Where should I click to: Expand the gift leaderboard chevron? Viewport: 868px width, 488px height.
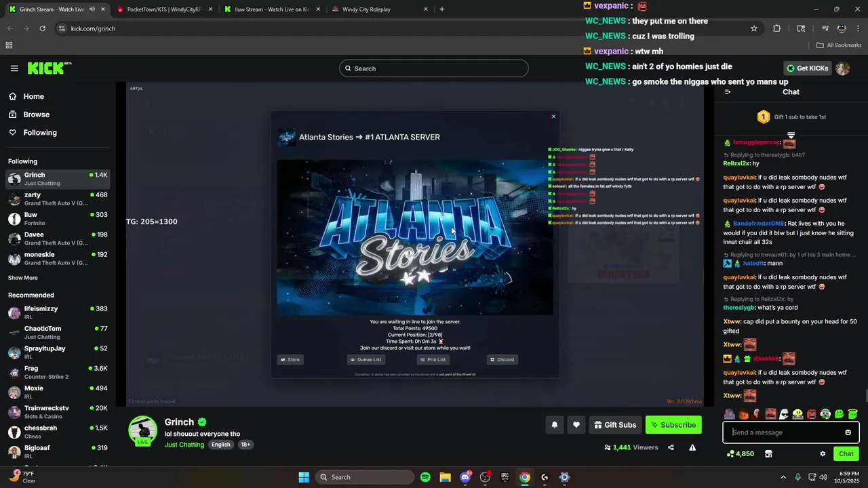[791, 136]
